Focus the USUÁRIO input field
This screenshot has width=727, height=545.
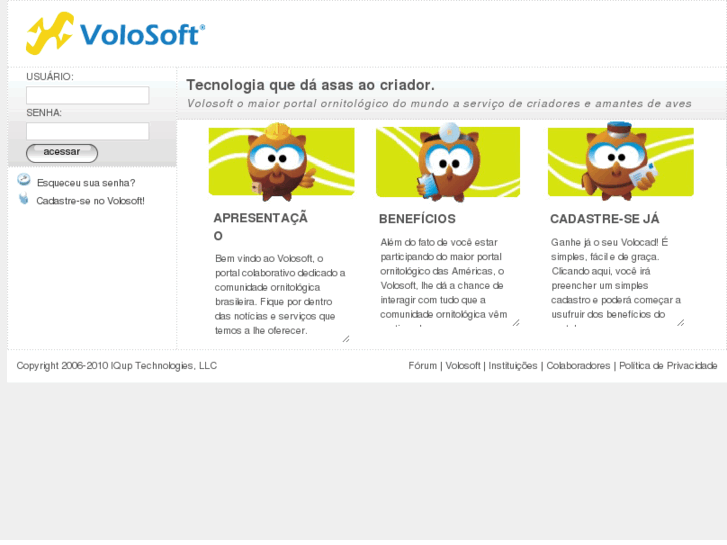click(x=88, y=95)
